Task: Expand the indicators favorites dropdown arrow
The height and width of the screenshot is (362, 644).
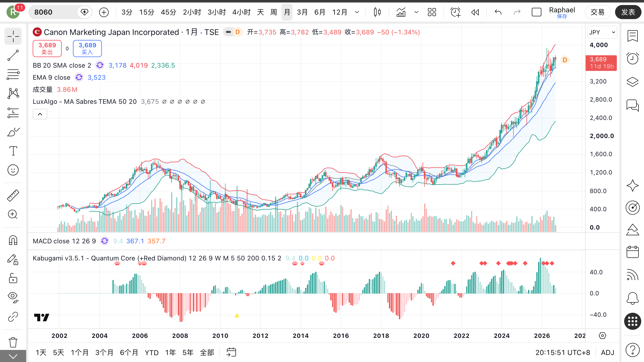Action: click(x=416, y=12)
